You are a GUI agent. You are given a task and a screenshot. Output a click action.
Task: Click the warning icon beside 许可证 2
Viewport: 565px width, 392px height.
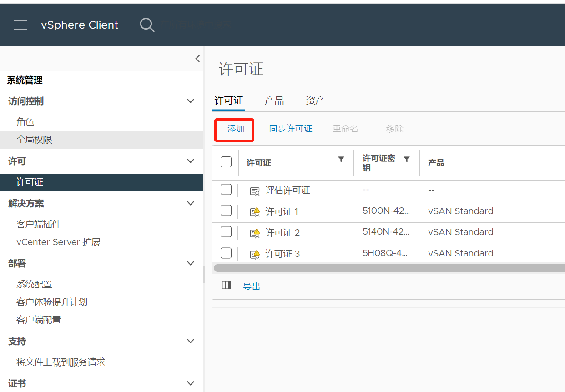255,233
